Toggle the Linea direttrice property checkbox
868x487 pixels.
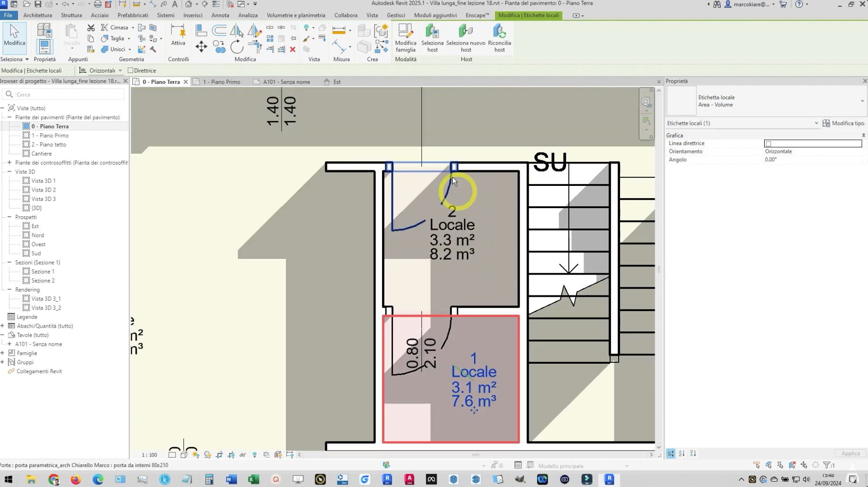click(768, 144)
